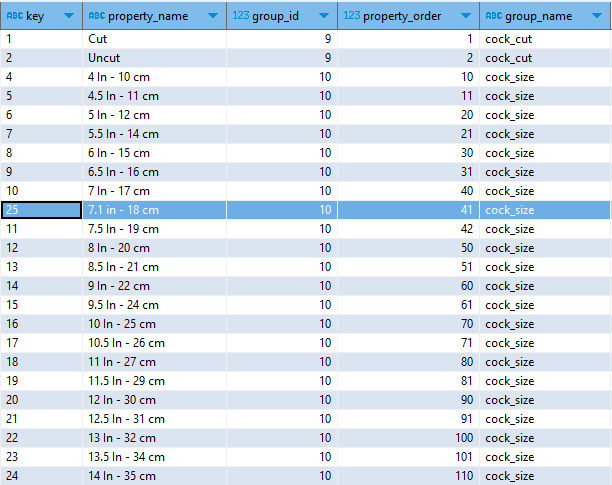Select the cell '7.5 In - 19 cm'
The image size is (612, 485).
click(155, 229)
